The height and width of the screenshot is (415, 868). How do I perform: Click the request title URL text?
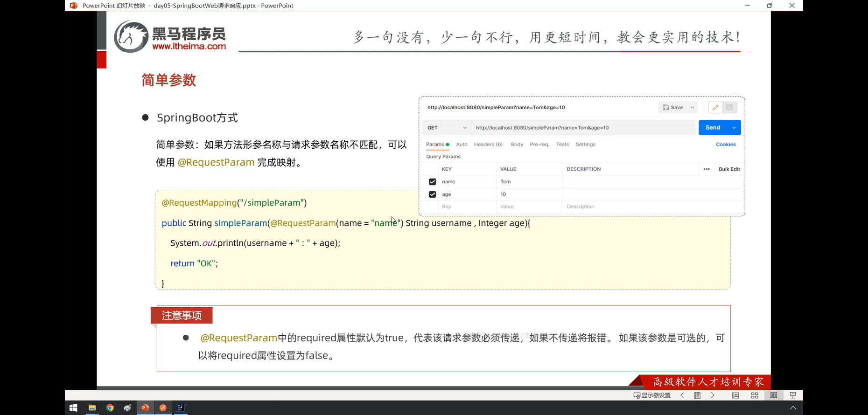[496, 108]
